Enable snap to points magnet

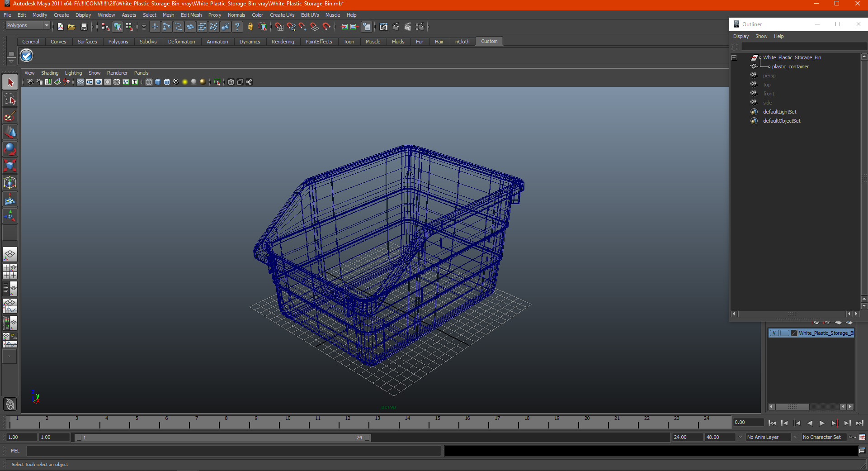point(302,27)
